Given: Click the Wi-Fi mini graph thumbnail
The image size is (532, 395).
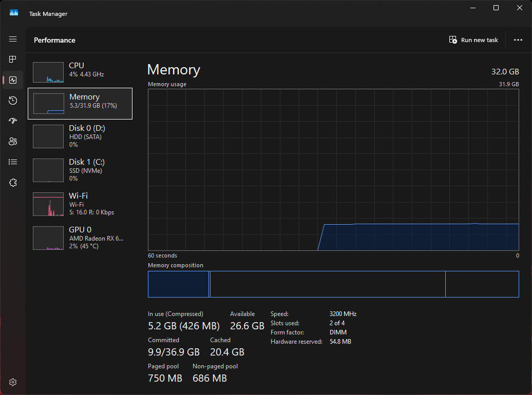Looking at the screenshot, I should click(x=48, y=204).
